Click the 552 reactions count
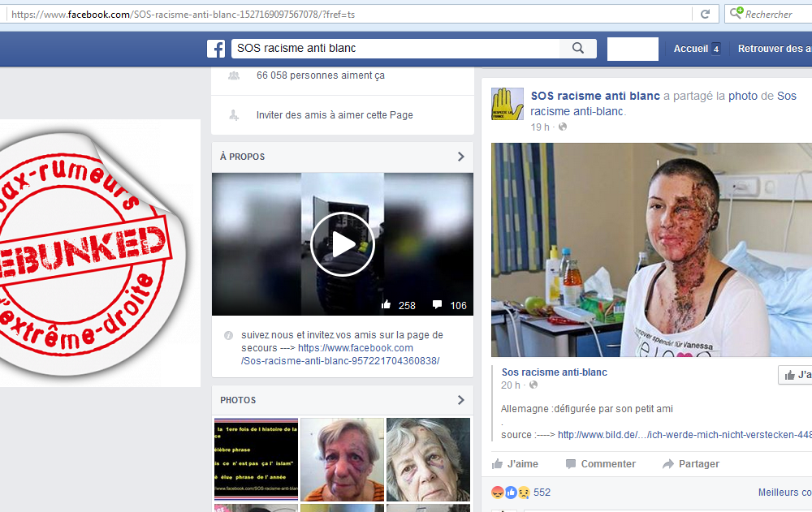812x512 pixels. coord(542,493)
